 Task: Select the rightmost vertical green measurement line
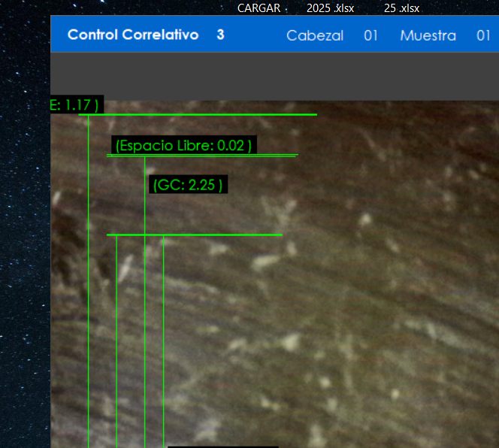tap(164, 338)
